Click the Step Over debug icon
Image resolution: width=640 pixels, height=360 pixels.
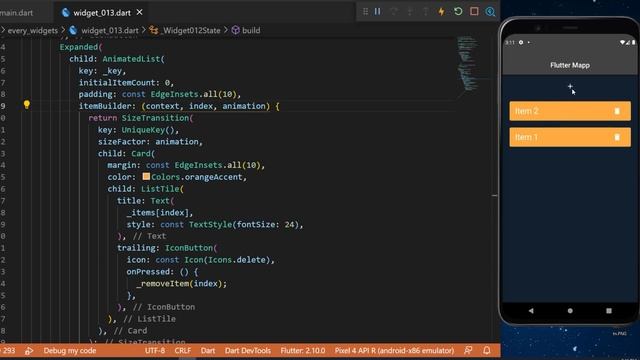tap(394, 11)
